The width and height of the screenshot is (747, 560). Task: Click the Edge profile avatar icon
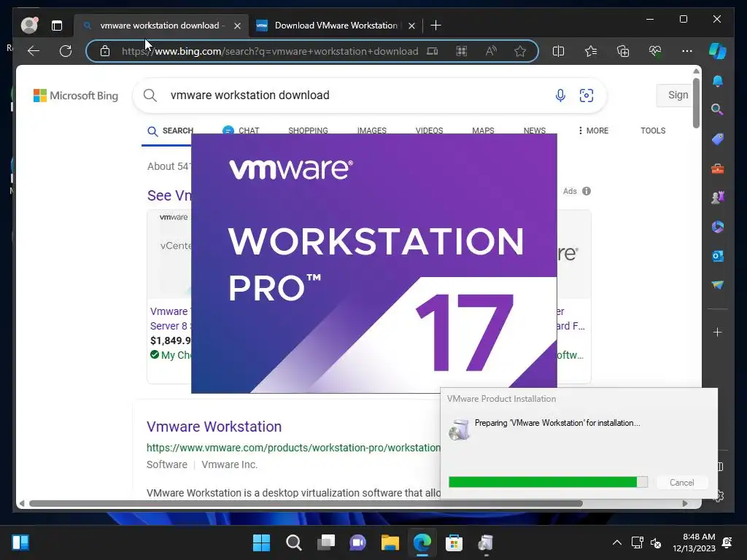(x=29, y=26)
